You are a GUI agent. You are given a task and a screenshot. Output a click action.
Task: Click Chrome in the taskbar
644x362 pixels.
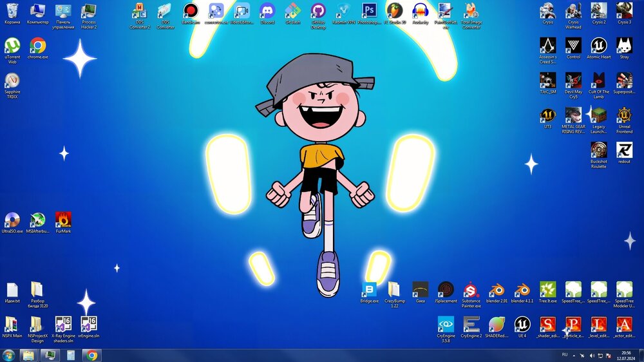coord(91,355)
